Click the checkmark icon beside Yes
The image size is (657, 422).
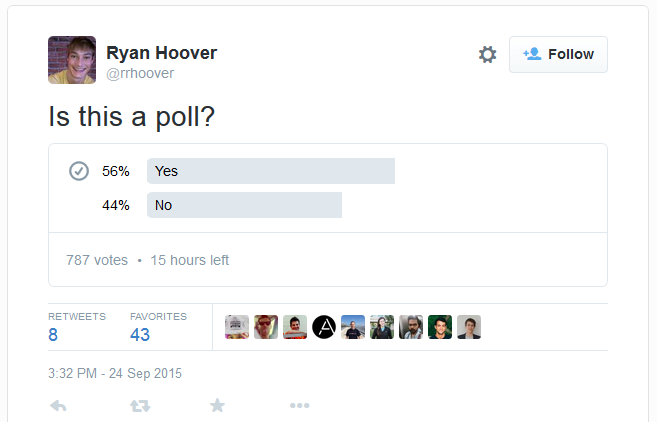coord(79,171)
